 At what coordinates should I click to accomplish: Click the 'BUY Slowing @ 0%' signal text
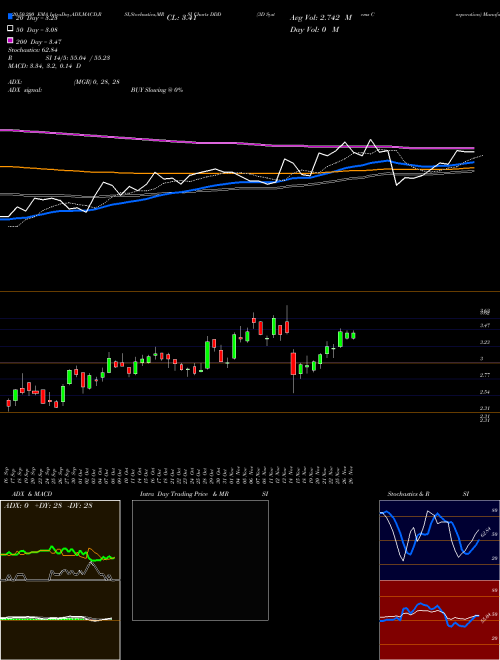click(x=157, y=90)
